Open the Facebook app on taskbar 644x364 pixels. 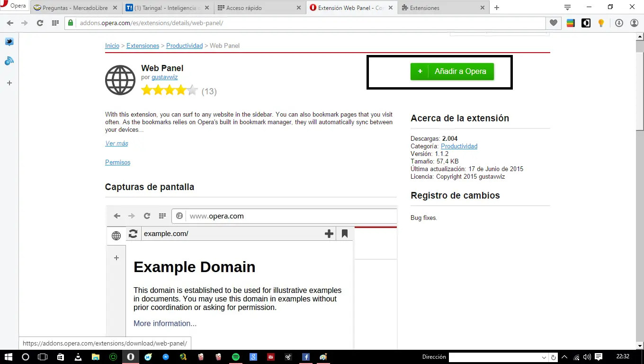[306, 357]
